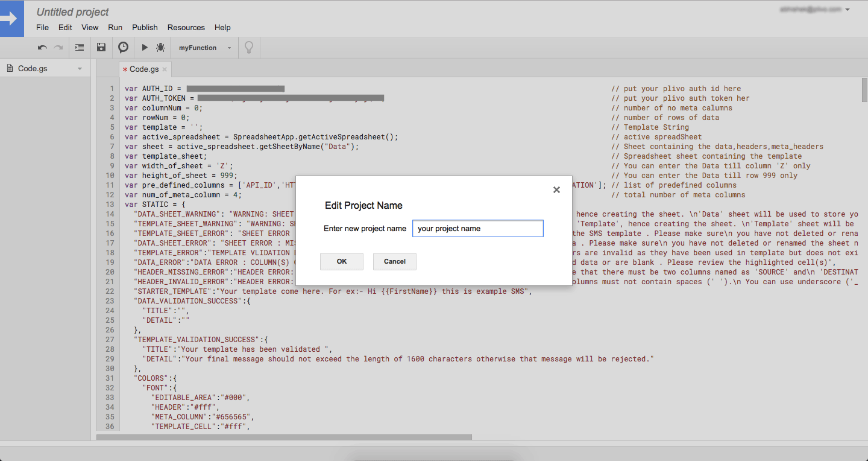Viewport: 868px width, 461px height.
Task: Confirm project name with OK button
Action: pyautogui.click(x=342, y=261)
